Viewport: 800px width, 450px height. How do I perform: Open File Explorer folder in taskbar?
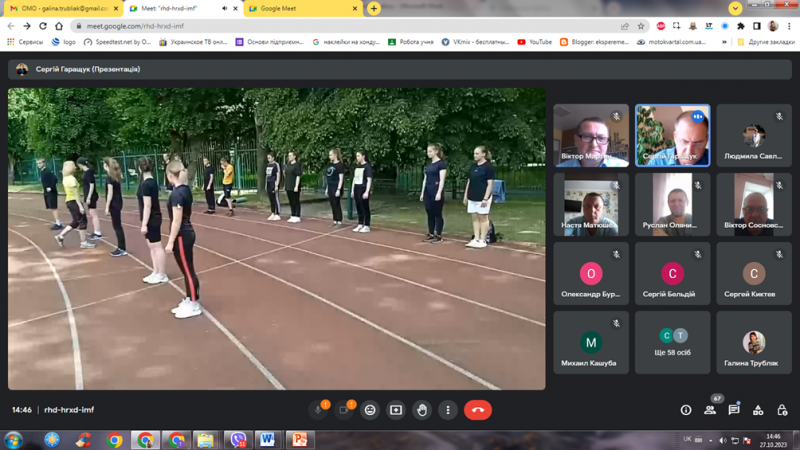(x=206, y=440)
